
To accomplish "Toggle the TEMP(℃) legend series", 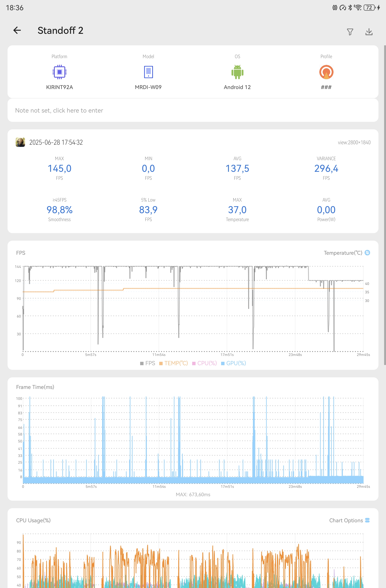I will click(173, 363).
